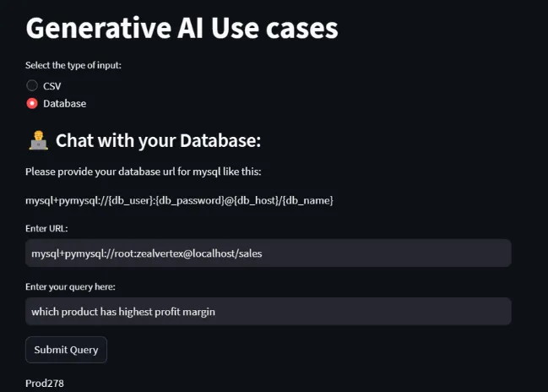Click the 'Select the type of input:' label
Screen dimensions: 548x392
(x=73, y=66)
